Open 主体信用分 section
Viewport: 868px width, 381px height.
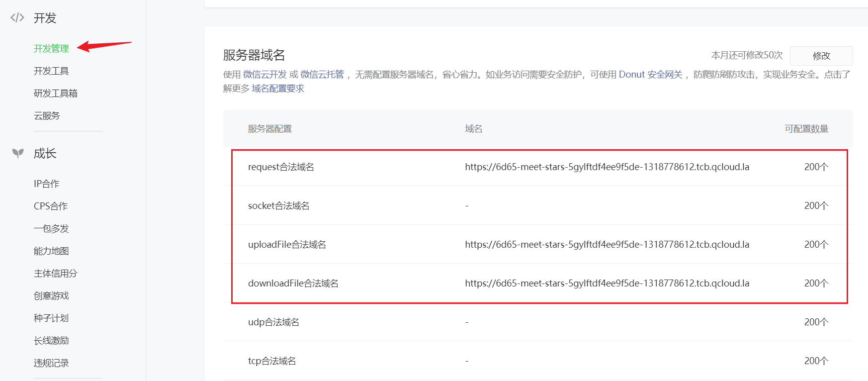tap(56, 273)
